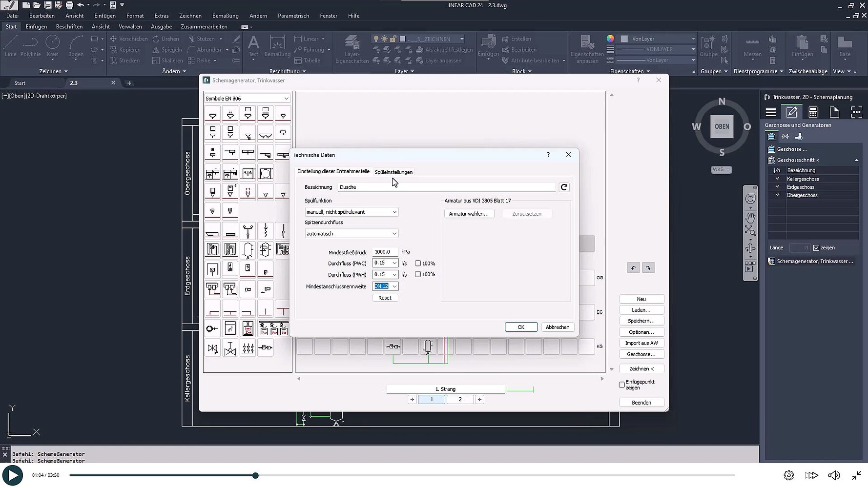The height and width of the screenshot is (488, 868).
Task: Expand the Spitzendurchfluss automatisch dropdown
Action: 351,234
